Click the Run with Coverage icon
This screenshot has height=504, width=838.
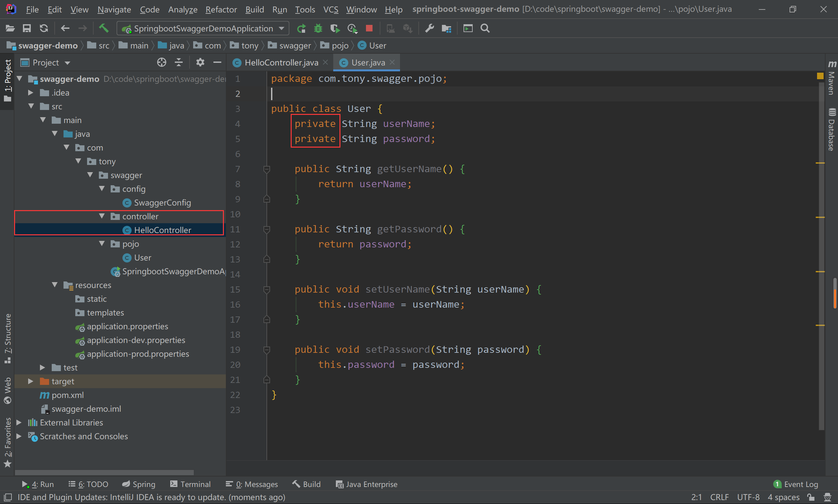pyautogui.click(x=335, y=28)
